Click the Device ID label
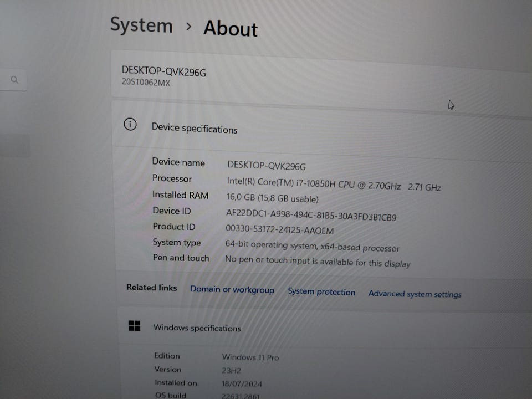 [172, 211]
